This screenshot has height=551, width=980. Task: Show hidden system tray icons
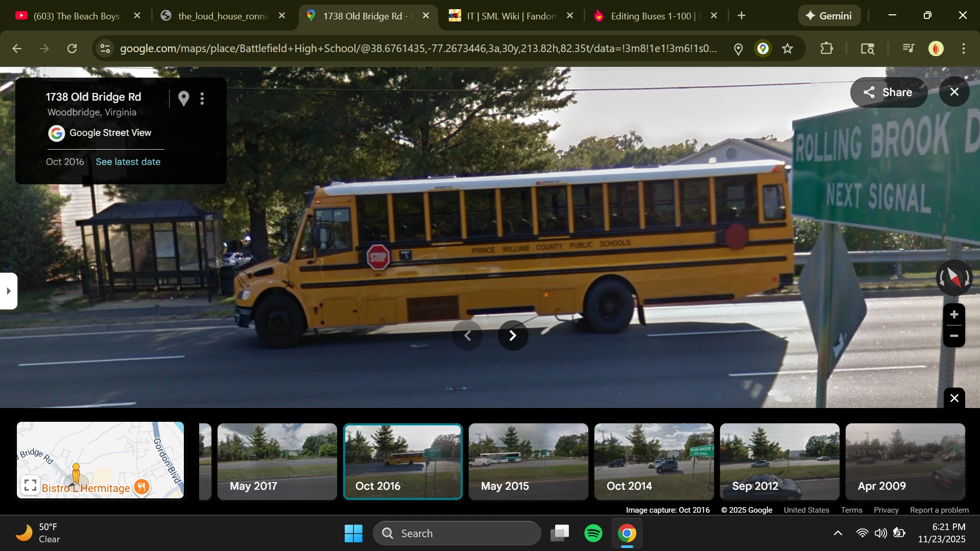(838, 534)
